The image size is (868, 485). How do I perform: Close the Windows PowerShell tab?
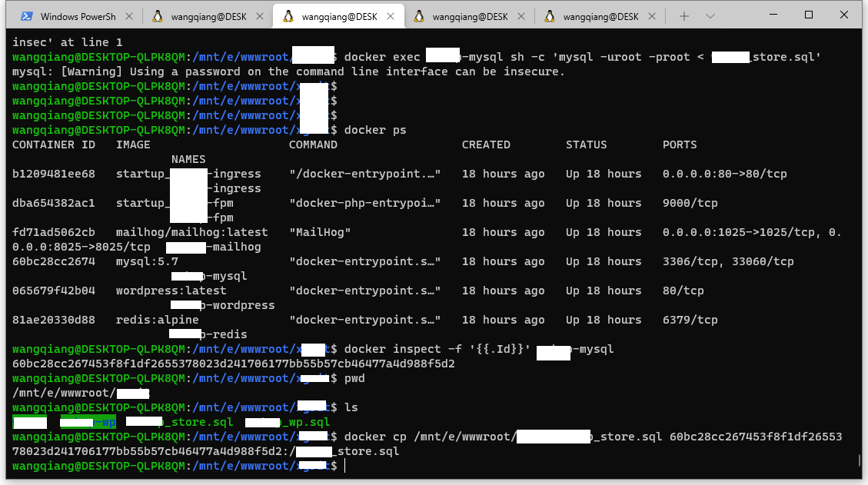coord(128,16)
